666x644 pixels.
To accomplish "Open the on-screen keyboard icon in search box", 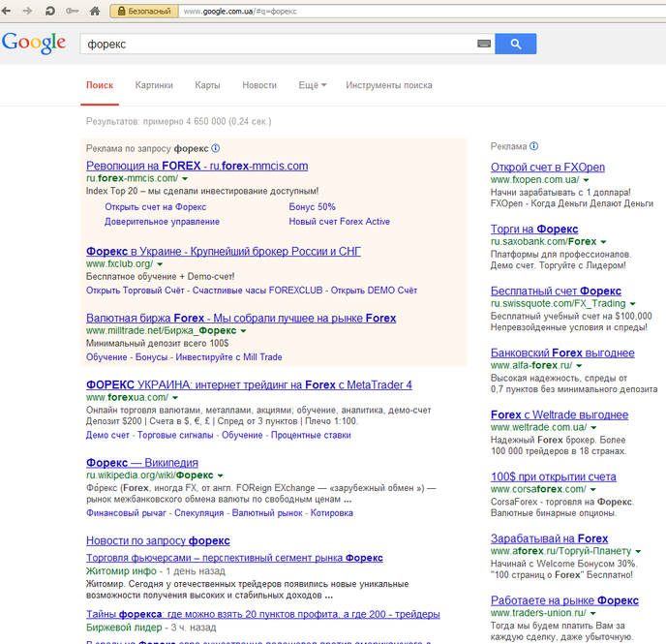I will pos(484,44).
